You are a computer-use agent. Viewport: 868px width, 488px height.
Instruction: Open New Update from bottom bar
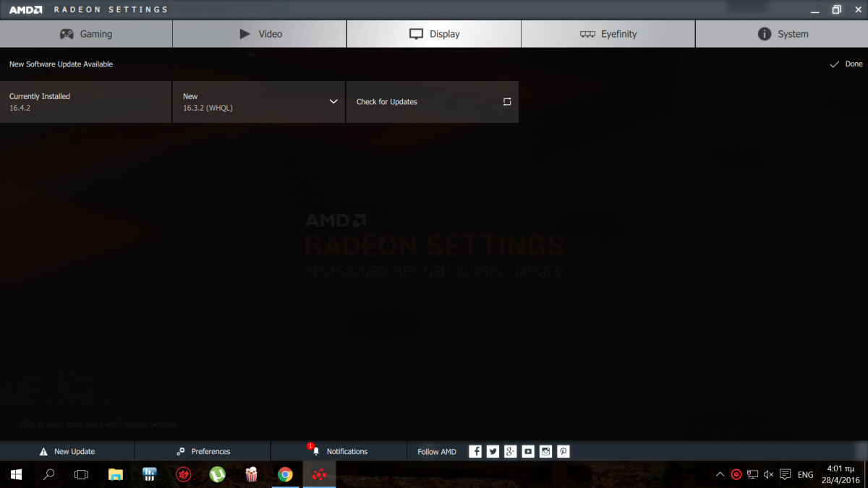point(67,451)
